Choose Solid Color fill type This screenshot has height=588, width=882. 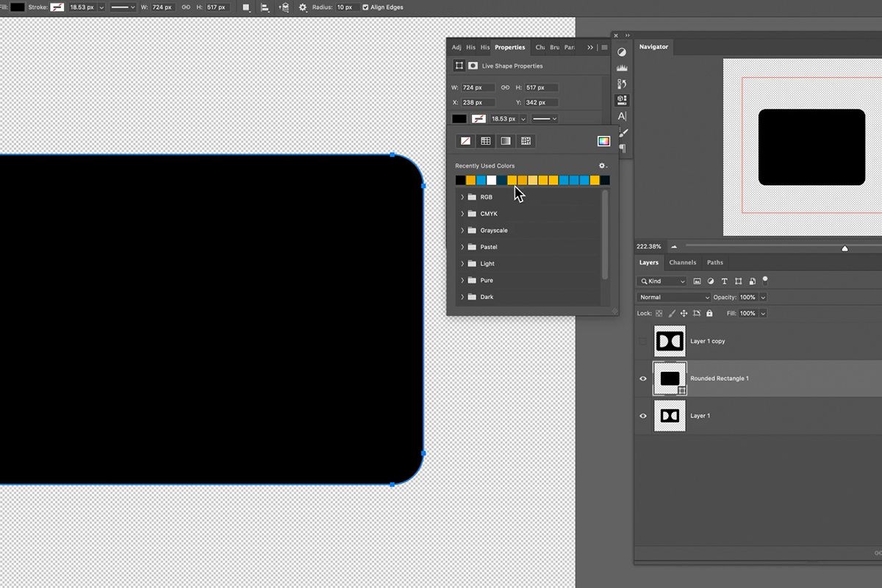click(x=485, y=141)
